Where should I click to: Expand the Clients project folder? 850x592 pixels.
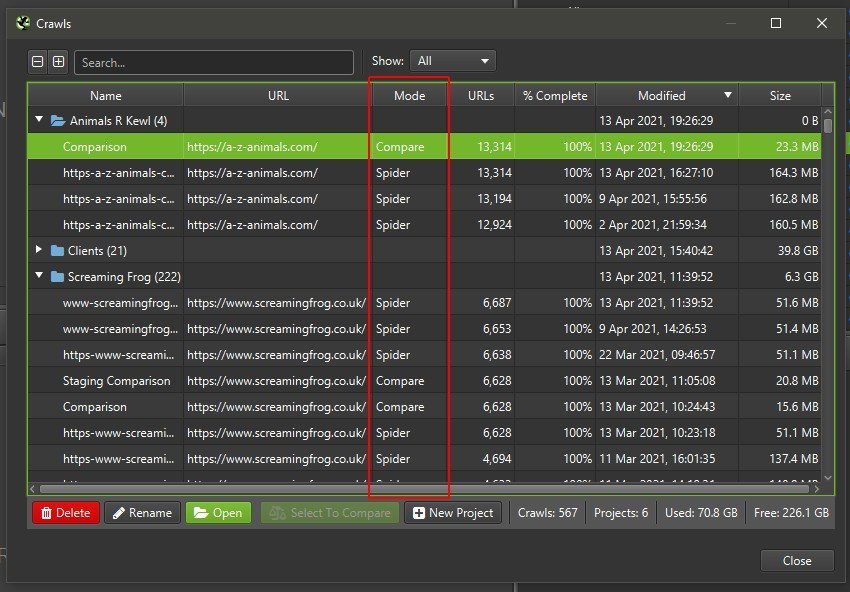40,251
